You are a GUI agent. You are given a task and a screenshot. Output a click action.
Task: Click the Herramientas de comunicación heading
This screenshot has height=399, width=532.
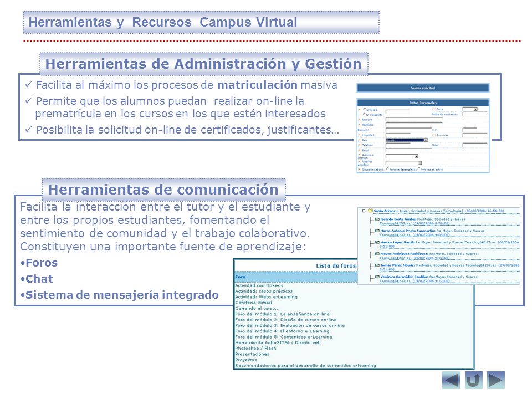[x=163, y=190]
